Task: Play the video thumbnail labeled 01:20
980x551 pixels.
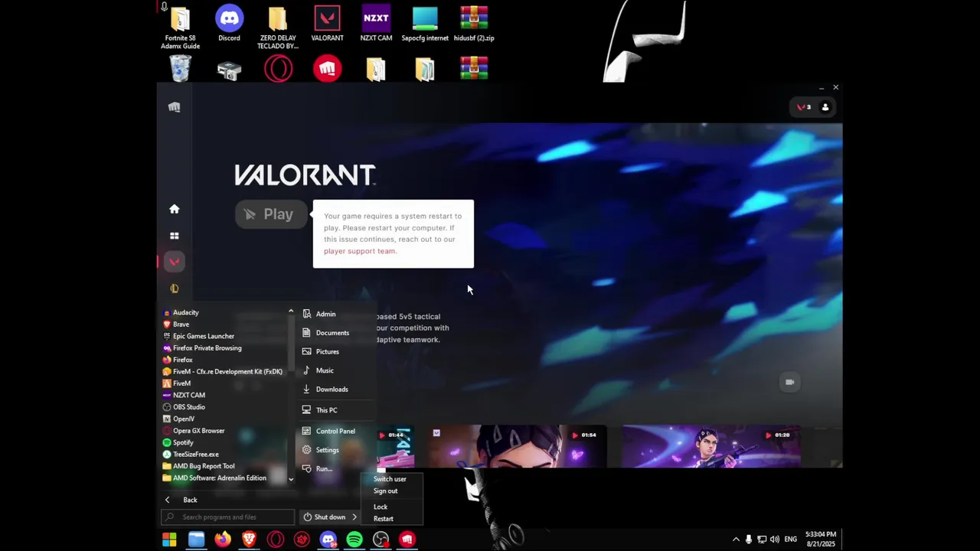Action: (x=711, y=446)
